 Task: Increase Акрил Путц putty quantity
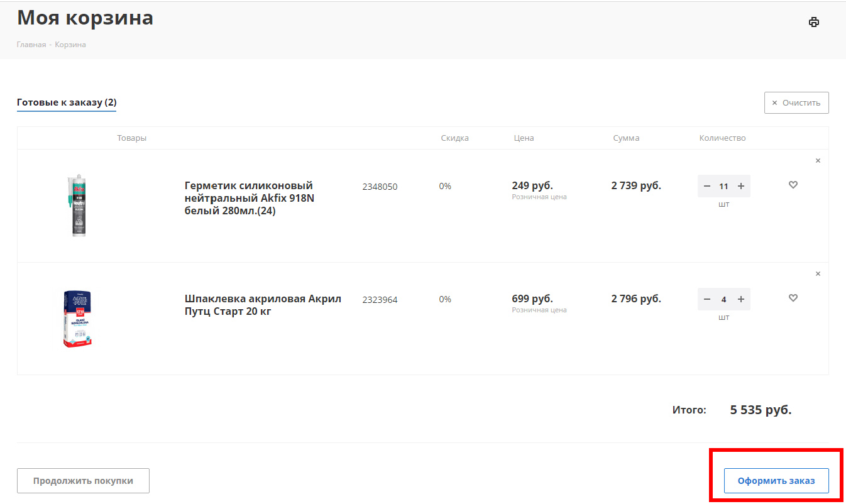(x=741, y=299)
